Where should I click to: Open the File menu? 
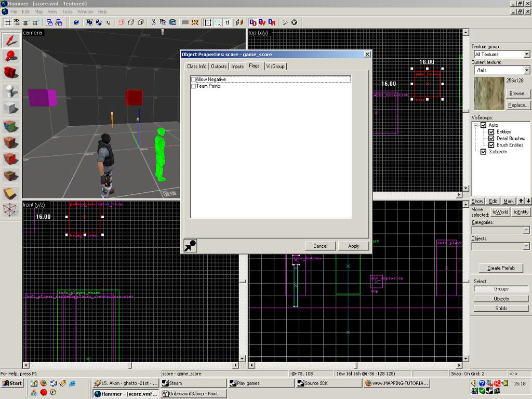click(14, 11)
